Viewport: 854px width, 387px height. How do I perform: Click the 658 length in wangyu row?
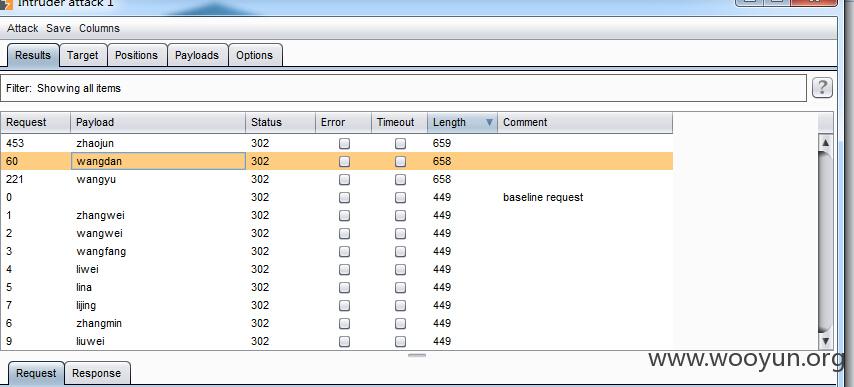point(442,180)
